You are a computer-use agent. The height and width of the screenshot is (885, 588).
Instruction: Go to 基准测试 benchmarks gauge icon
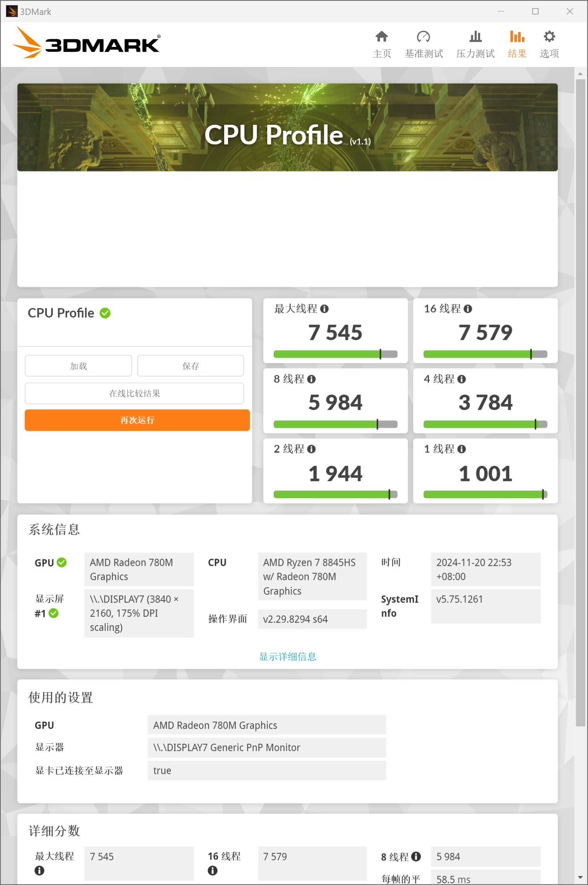(x=424, y=37)
